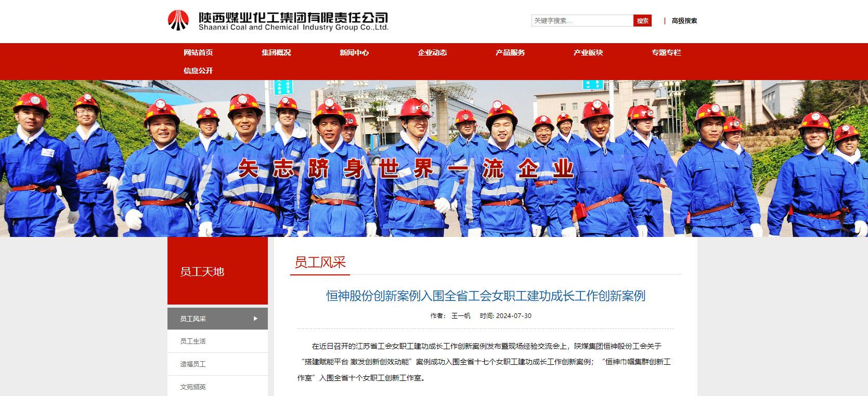Select 新闻中心 from the navigation bar
This screenshot has height=396, width=868.
click(354, 52)
